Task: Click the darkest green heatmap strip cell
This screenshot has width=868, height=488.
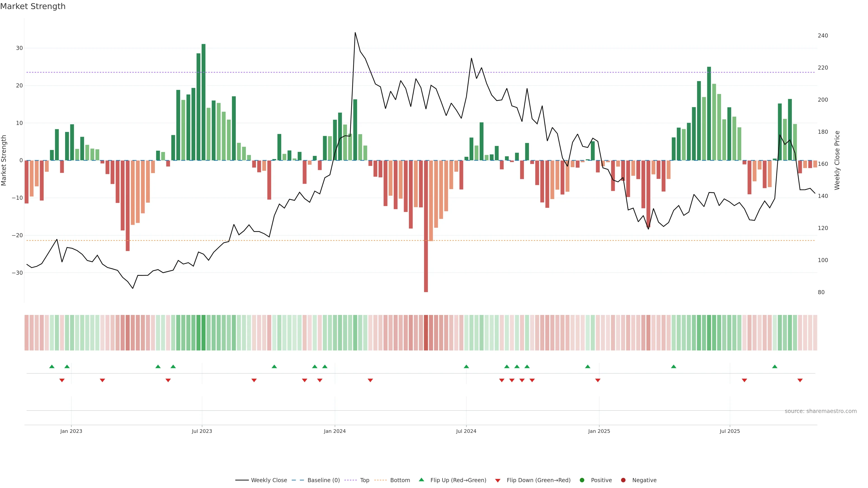Action: click(203, 333)
